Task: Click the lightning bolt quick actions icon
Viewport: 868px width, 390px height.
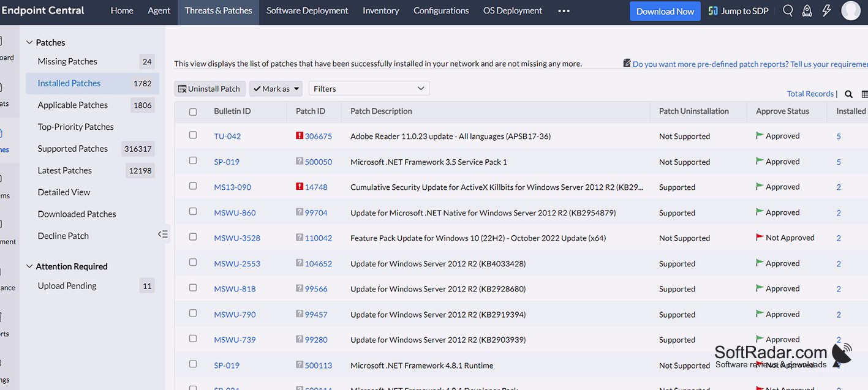Action: point(826,10)
